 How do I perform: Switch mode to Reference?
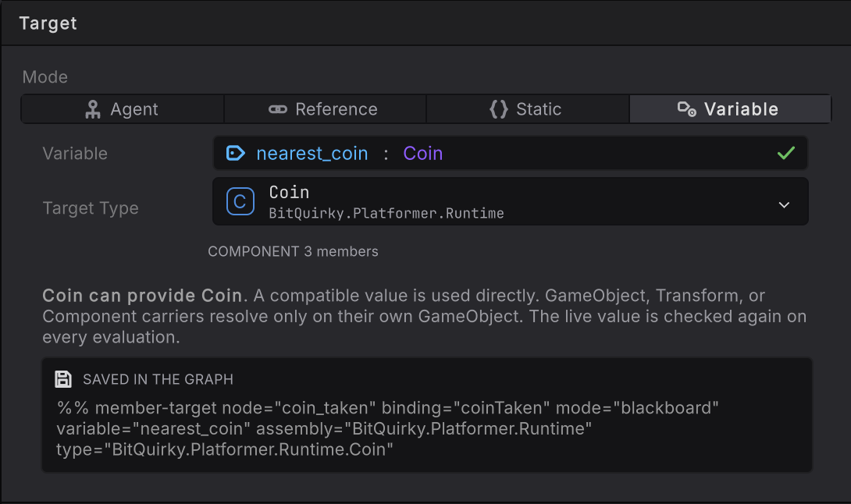click(x=325, y=109)
